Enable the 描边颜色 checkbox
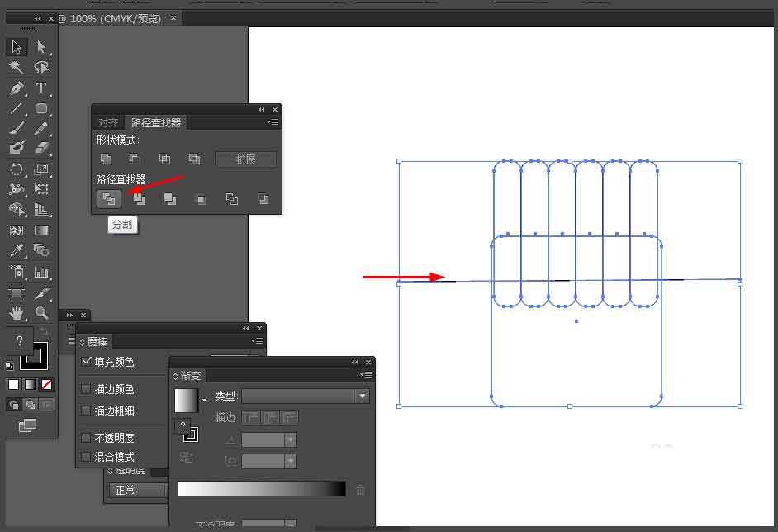778x532 pixels. 86,388
